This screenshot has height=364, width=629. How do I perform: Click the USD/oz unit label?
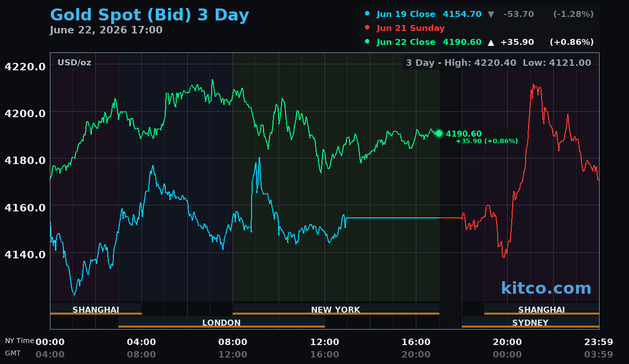point(74,63)
